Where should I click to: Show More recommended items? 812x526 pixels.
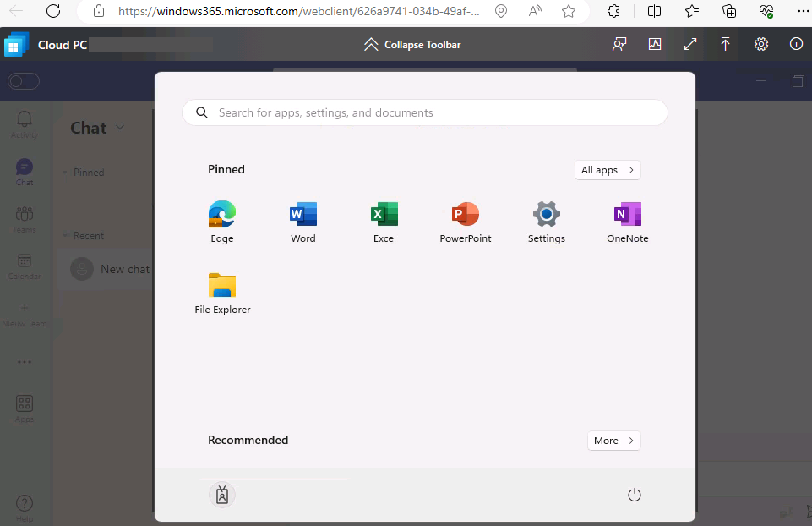point(613,441)
